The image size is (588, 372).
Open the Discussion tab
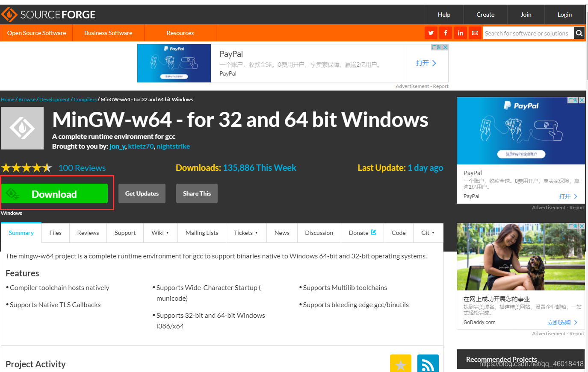(319, 233)
